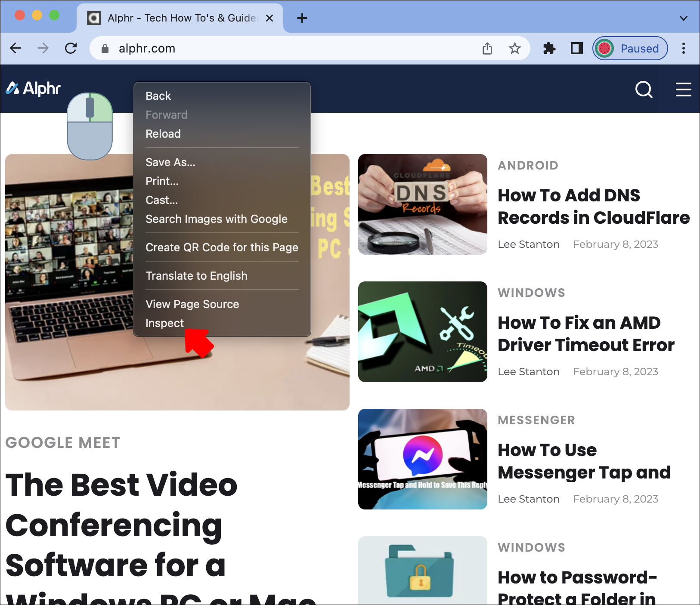The image size is (700, 605).
Task: Open 'How To Fix an AMD Driver Timeout Error'
Action: click(586, 334)
